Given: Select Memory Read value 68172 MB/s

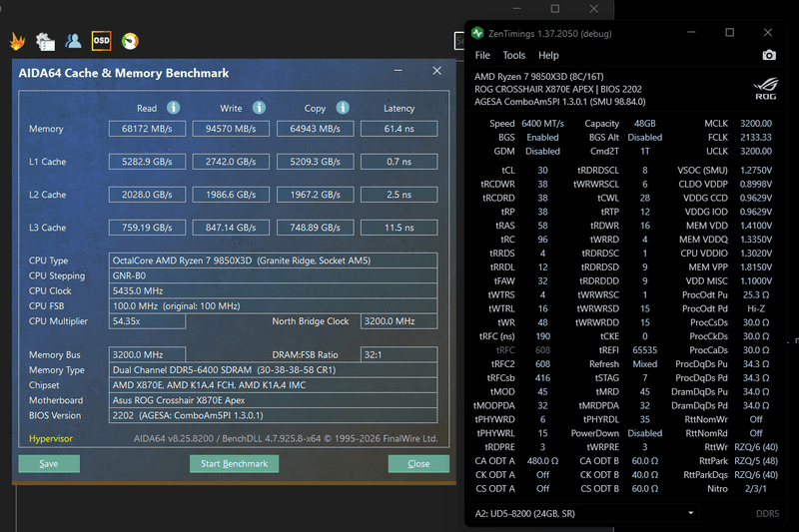Looking at the screenshot, I should (147, 129).
